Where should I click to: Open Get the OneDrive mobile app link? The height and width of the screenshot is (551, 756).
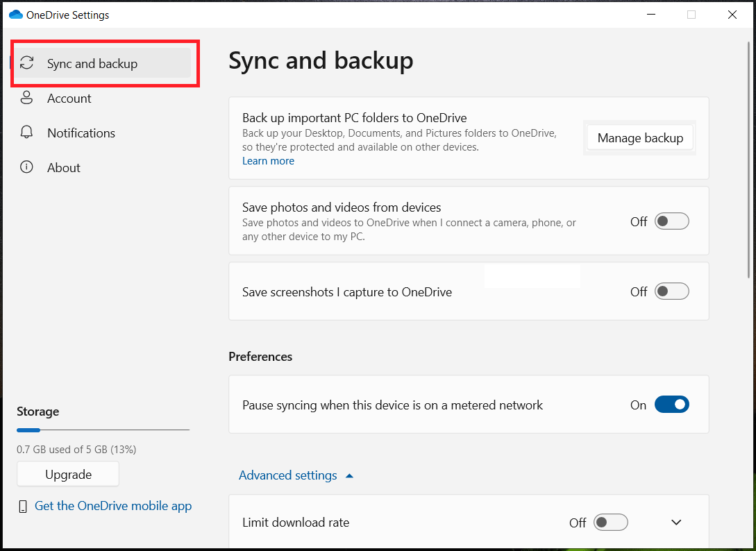pos(113,506)
